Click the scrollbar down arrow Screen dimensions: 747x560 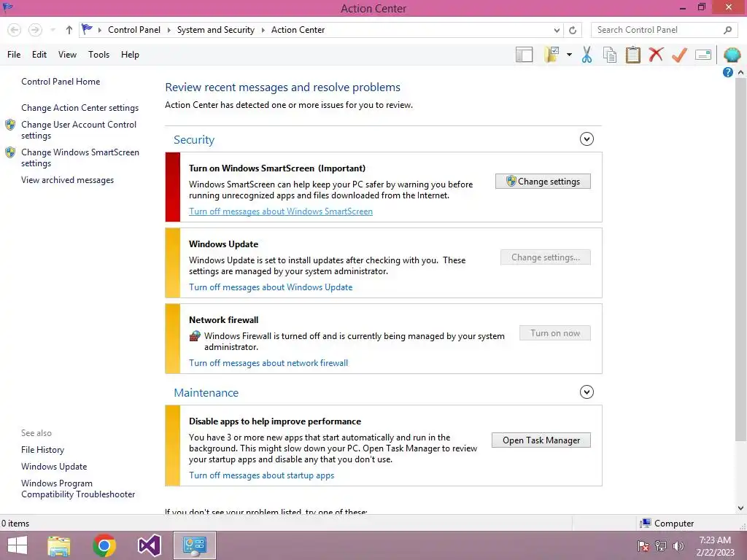pos(741,508)
